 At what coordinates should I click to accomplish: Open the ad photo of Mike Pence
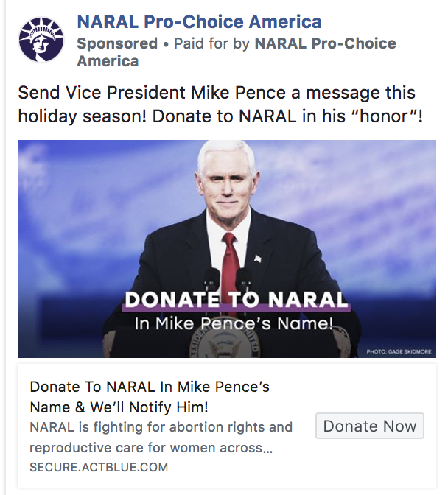tap(227, 249)
